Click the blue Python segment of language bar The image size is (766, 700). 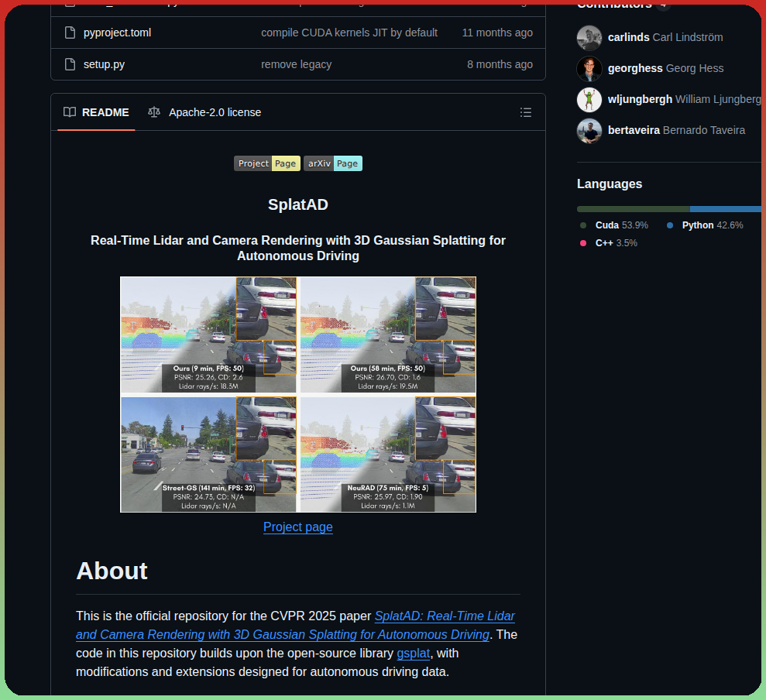726,209
